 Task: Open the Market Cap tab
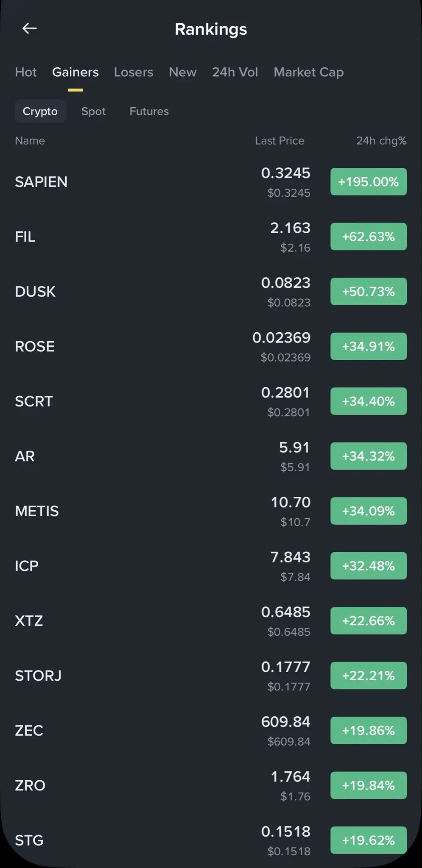point(308,72)
